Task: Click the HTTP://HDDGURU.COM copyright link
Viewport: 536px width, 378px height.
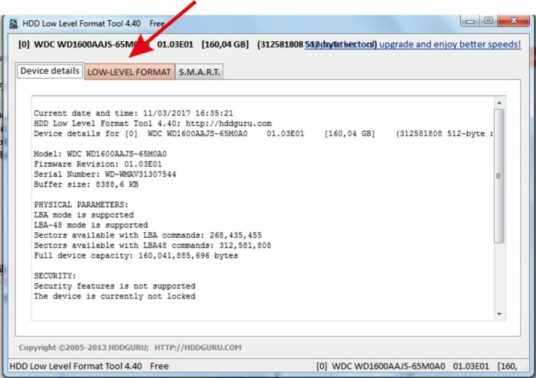Action: point(198,348)
